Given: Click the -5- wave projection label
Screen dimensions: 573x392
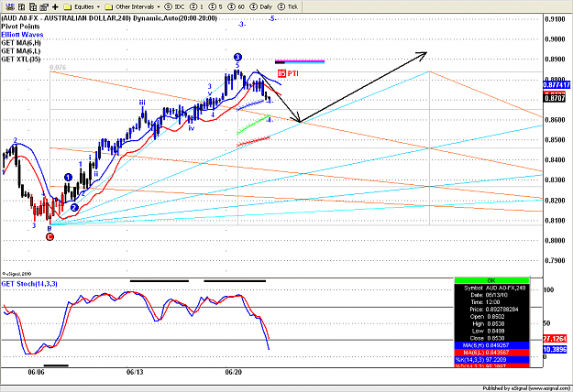Looking at the screenshot, I should (x=272, y=18).
